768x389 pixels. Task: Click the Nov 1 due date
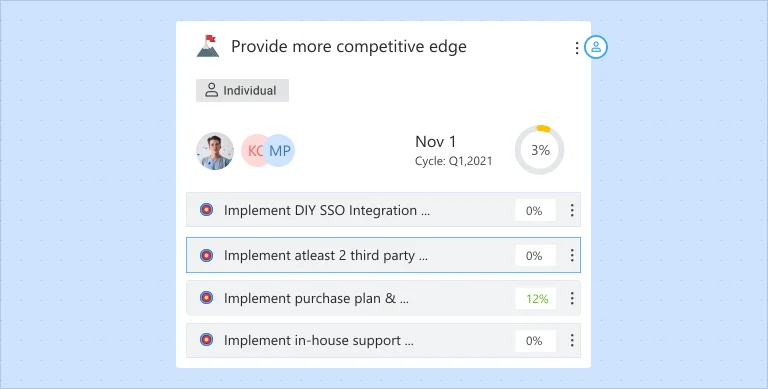435,142
